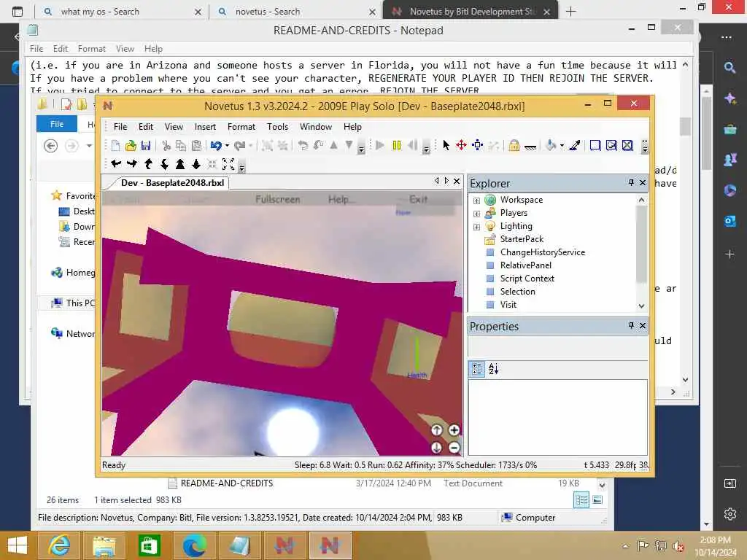Expand the Lighting node in Explorer
The width and height of the screenshot is (747, 560).
[476, 227]
